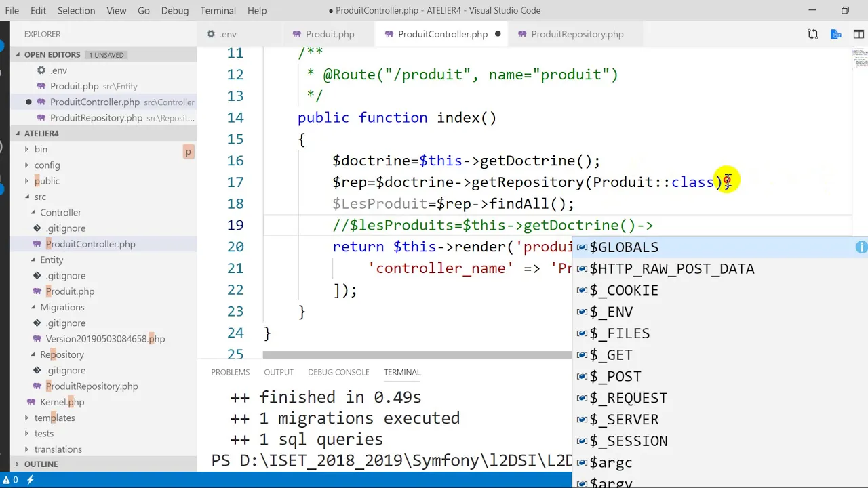Select the $_REQUEST suggestion
The image size is (868, 488).
coord(720,398)
